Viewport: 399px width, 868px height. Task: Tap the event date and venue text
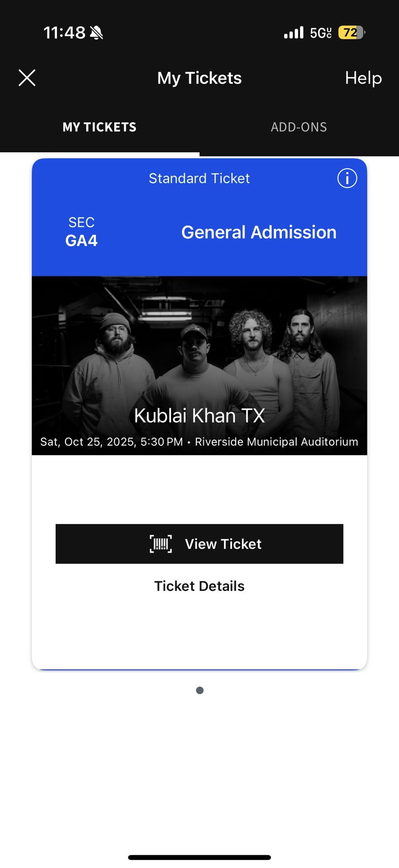(199, 442)
